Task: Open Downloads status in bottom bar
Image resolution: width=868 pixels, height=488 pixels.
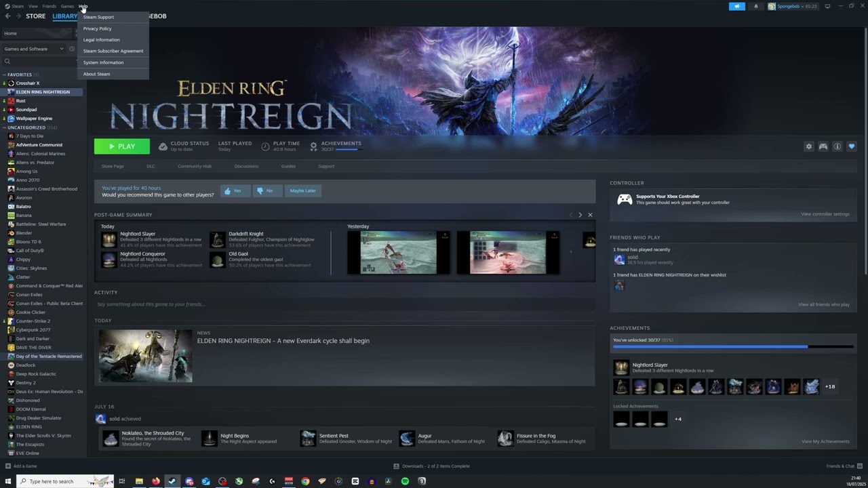Action: 431,466
